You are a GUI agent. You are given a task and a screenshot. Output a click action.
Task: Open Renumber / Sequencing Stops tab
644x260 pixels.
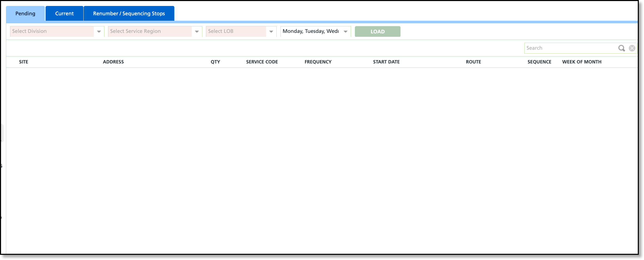tap(129, 13)
